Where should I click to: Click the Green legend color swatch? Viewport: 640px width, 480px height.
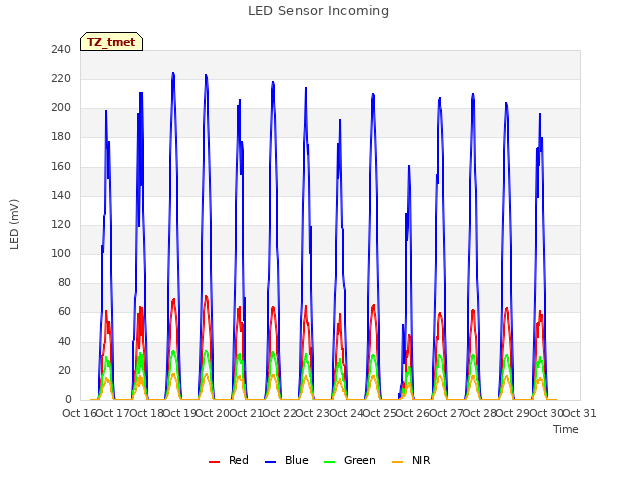coord(329,462)
